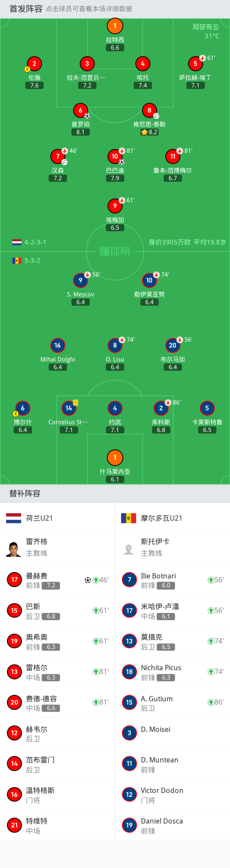
Task: Click the Netherlands 4-2-3-1 formation flag
Action: click(x=17, y=242)
